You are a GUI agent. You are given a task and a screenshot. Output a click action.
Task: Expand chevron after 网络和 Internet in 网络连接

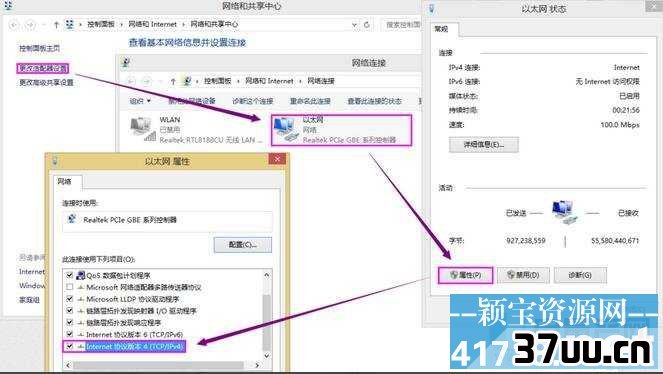pyautogui.click(x=301, y=81)
